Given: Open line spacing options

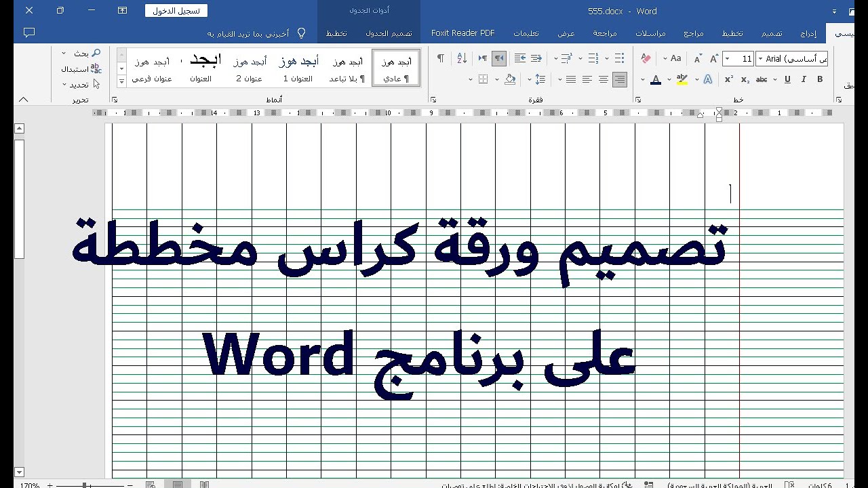Looking at the screenshot, I should click(540, 79).
